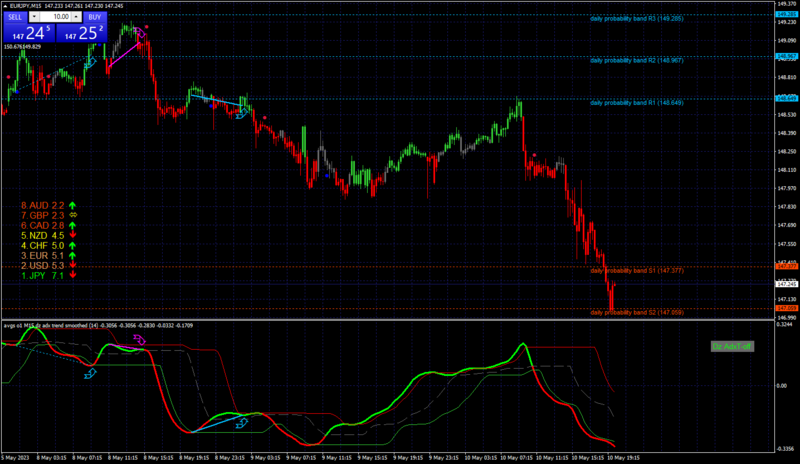
Task: Select the daily probability band S1 label
Action: [637, 271]
